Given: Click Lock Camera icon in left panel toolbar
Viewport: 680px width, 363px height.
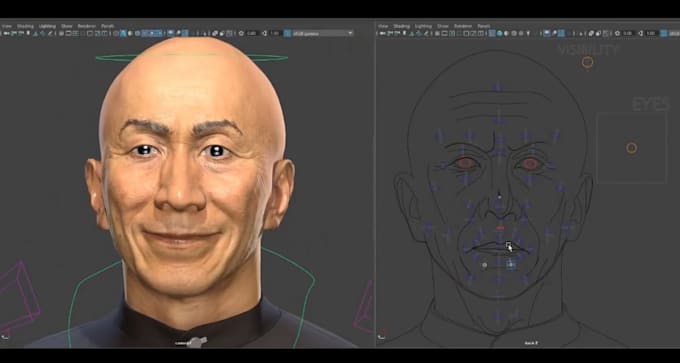Looking at the screenshot, I should click(x=14, y=33).
